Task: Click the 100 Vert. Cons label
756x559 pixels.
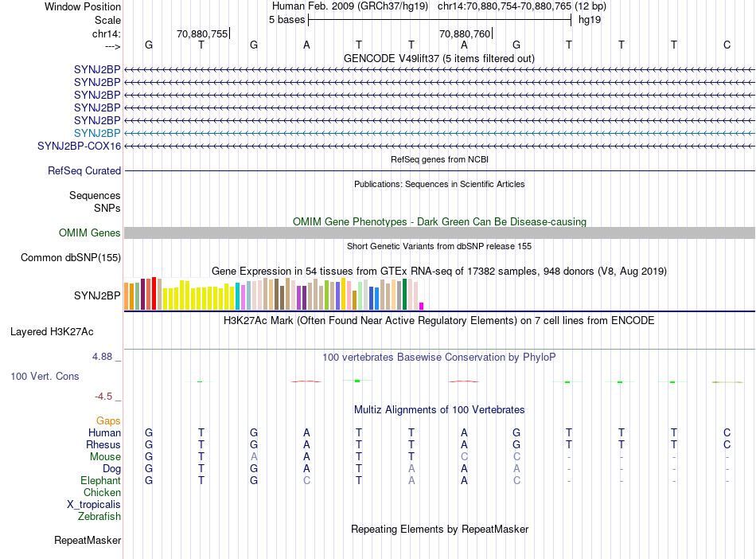Action: click(45, 376)
